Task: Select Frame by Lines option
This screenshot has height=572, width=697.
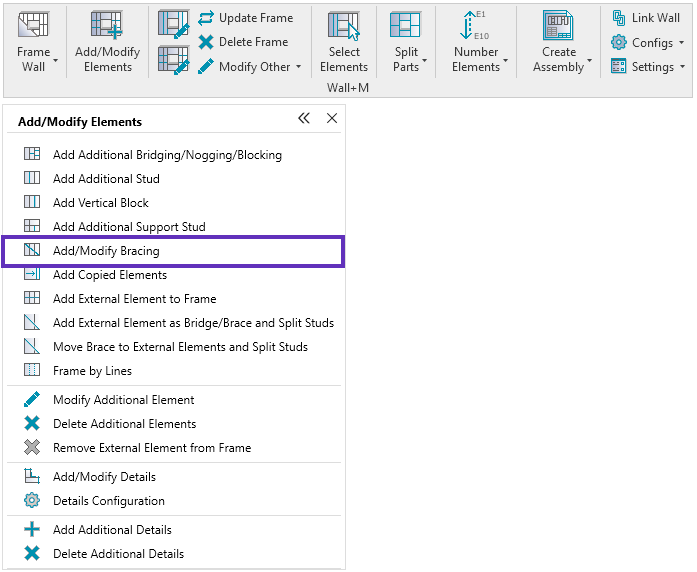Action: (92, 371)
